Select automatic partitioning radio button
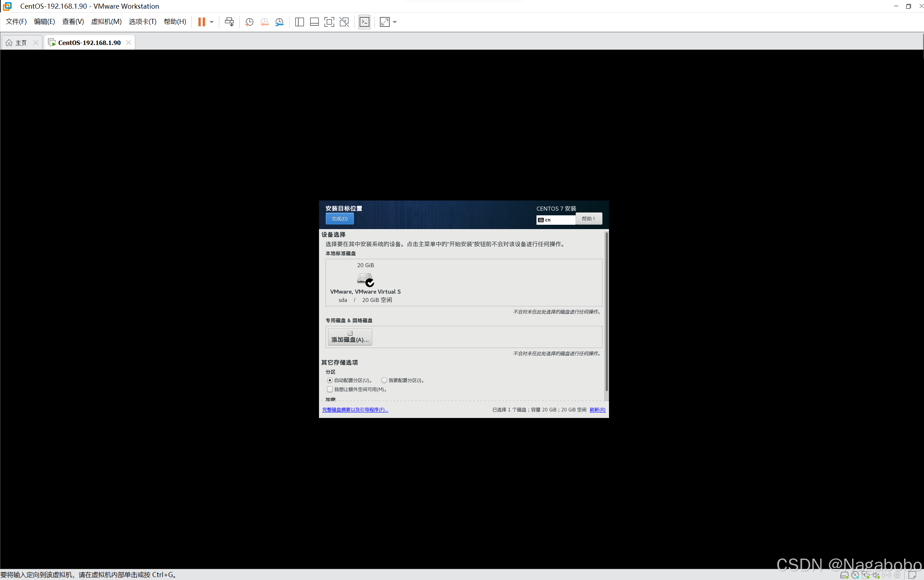Image resolution: width=924 pixels, height=580 pixels. coord(330,380)
